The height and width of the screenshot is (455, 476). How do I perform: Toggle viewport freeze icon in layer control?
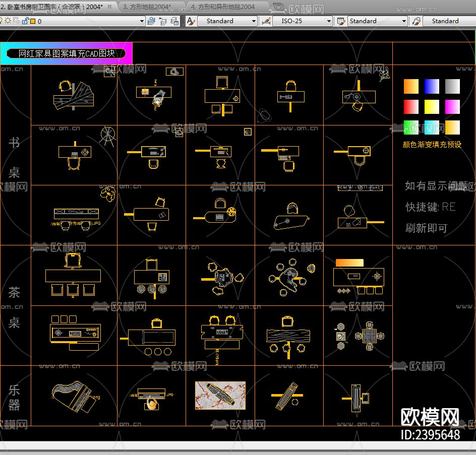tap(17, 21)
